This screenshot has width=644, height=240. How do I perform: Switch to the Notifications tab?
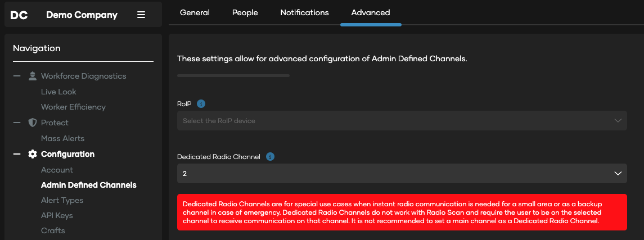[305, 13]
